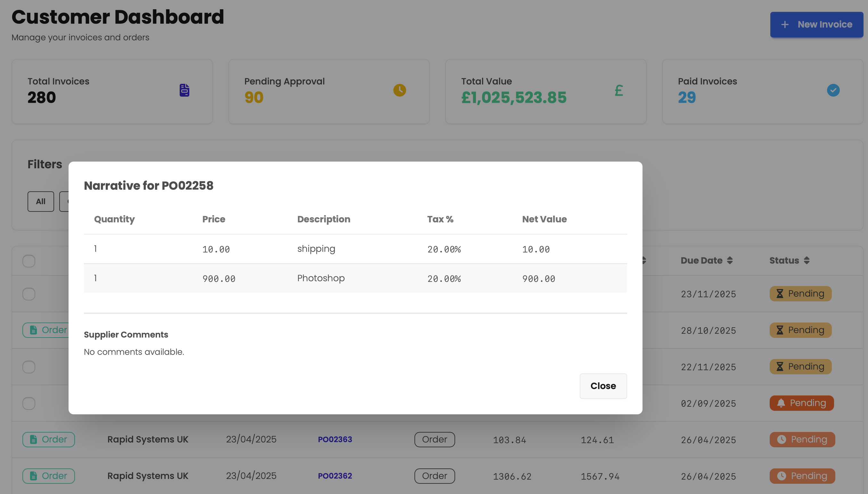Click the clock icon on Pending badge for PO02363
Viewport: 868px width, 494px height.
(782, 439)
